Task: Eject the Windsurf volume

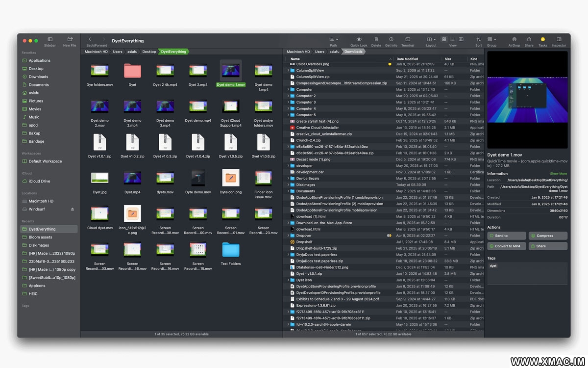Action: (x=73, y=209)
